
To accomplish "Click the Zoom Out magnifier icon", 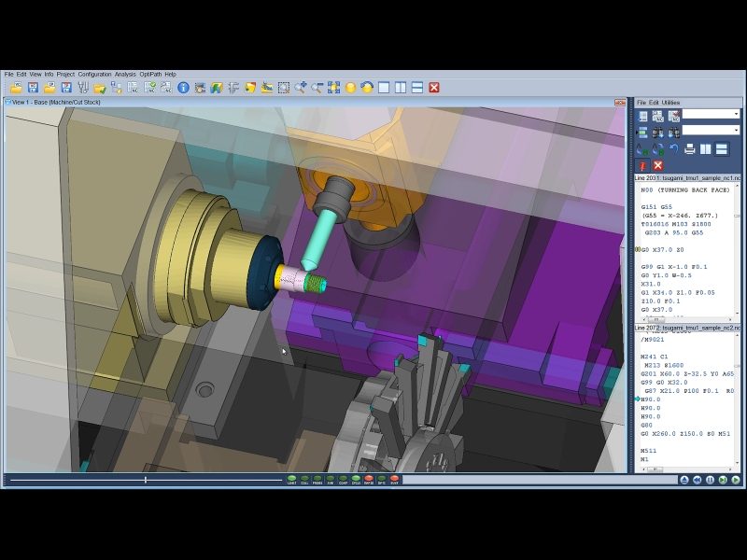I will [317, 88].
